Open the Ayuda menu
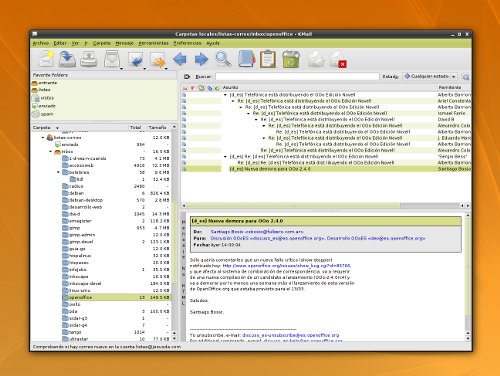500x376 pixels. (213, 43)
